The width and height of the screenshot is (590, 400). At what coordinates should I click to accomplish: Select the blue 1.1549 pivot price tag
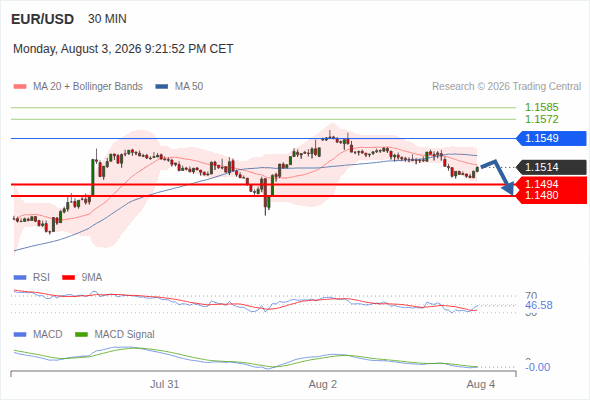click(552, 138)
